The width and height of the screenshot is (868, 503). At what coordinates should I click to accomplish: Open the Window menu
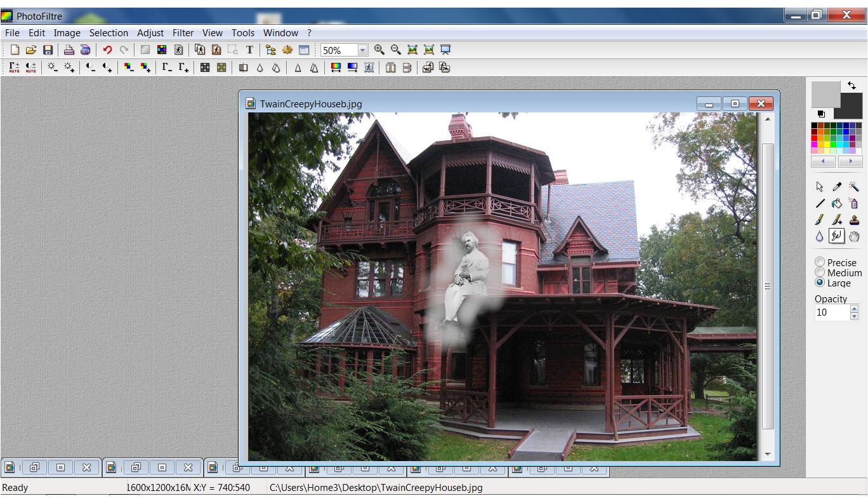[x=280, y=33]
